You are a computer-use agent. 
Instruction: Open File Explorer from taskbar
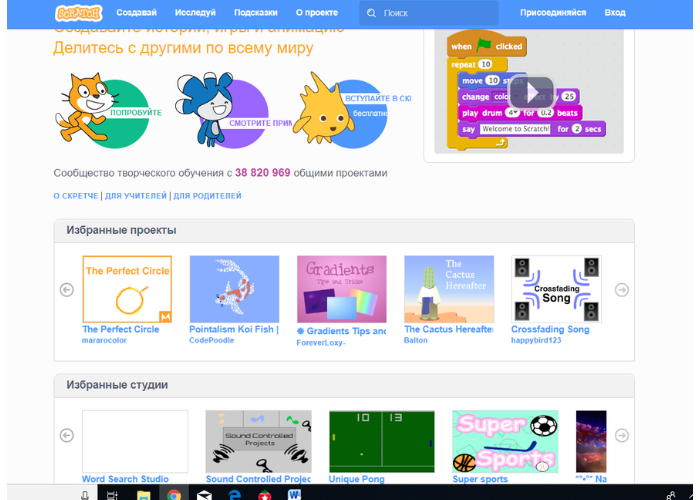point(143,495)
